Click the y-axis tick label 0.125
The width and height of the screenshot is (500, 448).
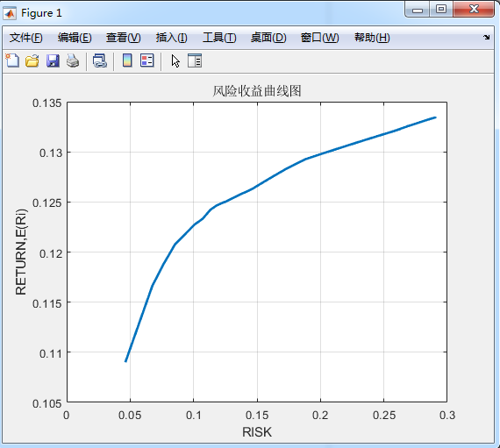tap(46, 203)
